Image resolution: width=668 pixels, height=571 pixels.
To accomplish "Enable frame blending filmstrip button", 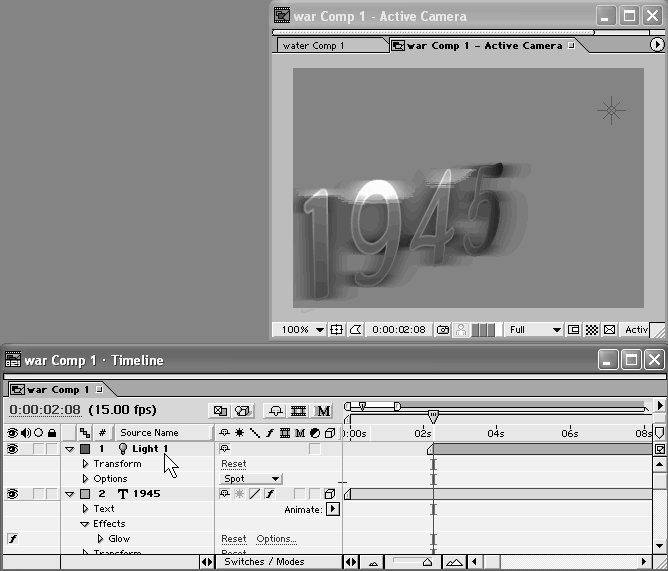I will [298, 411].
